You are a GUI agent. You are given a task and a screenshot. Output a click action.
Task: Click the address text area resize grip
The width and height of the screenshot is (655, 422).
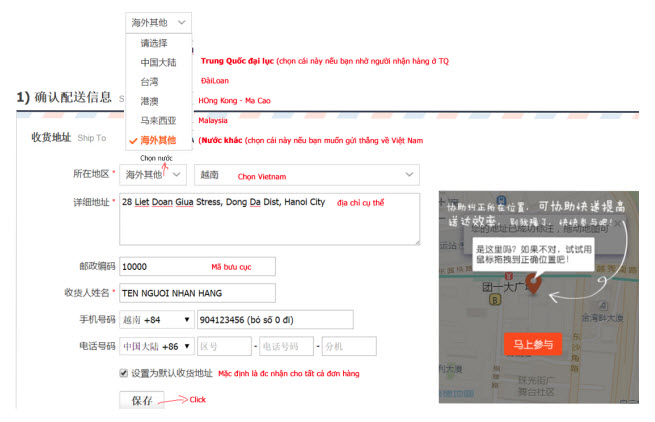pyautogui.click(x=416, y=242)
